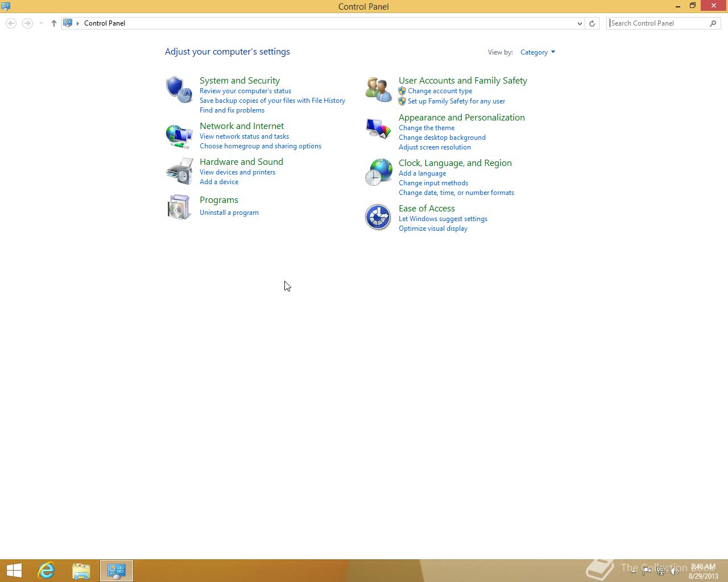Click the Hardware and Sound printer icon
728x582 pixels.
coord(179,171)
